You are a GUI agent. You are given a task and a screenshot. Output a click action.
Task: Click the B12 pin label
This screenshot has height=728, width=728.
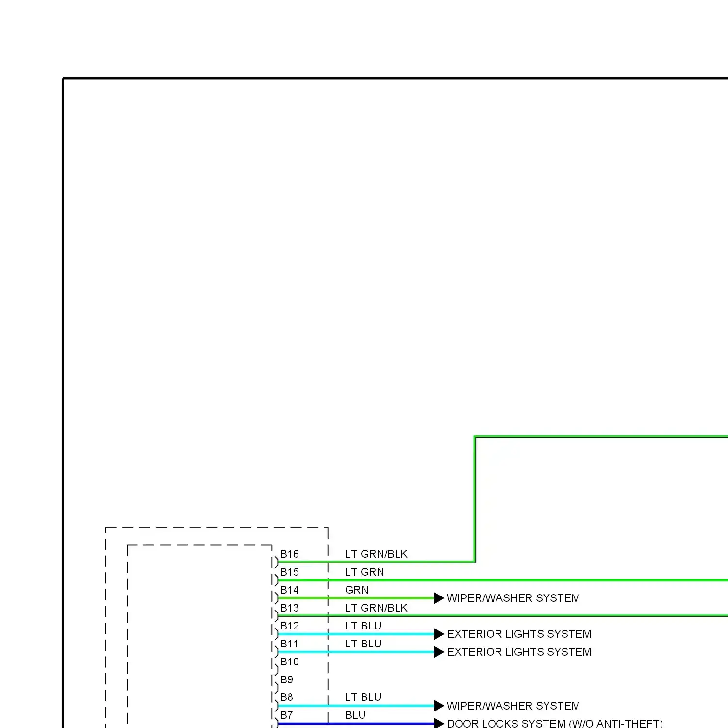(289, 626)
